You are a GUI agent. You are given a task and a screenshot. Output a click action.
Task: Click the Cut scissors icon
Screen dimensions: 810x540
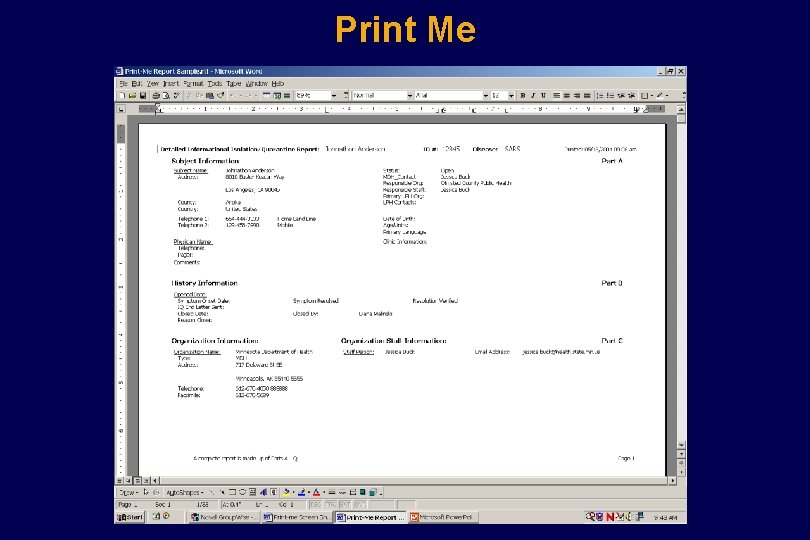tap(189, 96)
